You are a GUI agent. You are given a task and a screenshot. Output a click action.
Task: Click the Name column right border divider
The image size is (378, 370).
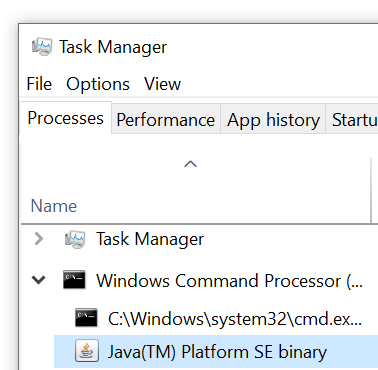pyautogui.click(x=371, y=190)
